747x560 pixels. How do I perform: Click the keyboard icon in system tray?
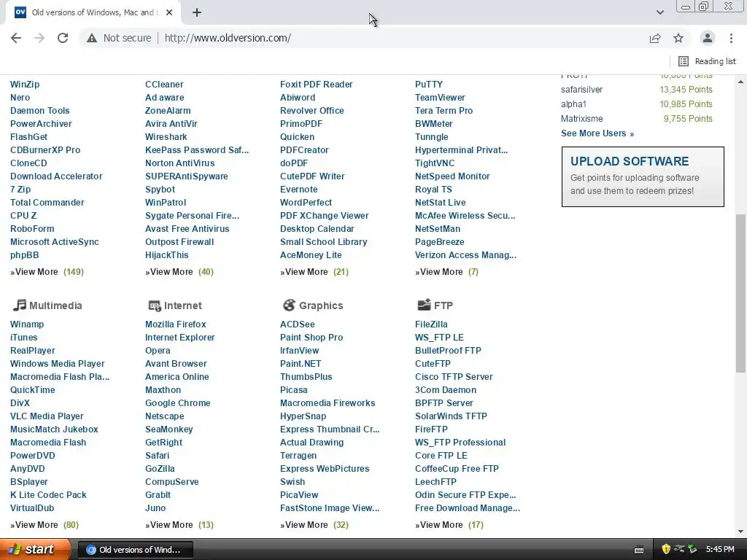pos(639,550)
